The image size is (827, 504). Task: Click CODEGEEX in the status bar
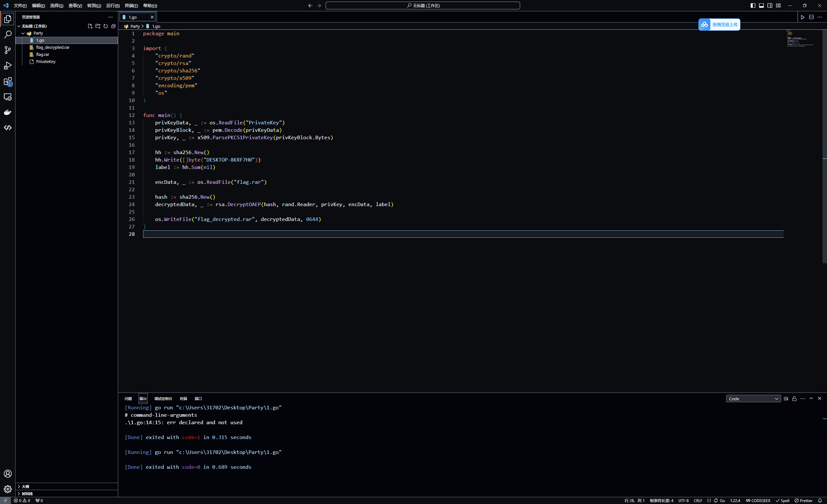[758, 501]
